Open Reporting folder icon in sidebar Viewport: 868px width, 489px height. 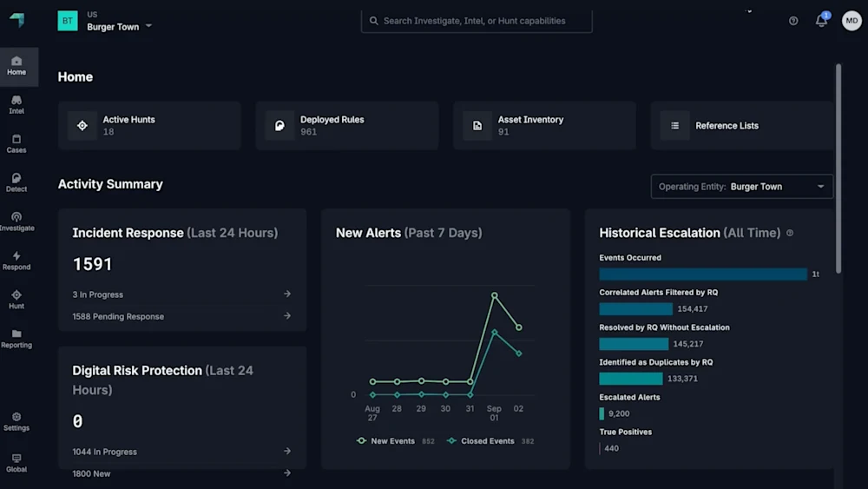pyautogui.click(x=16, y=339)
